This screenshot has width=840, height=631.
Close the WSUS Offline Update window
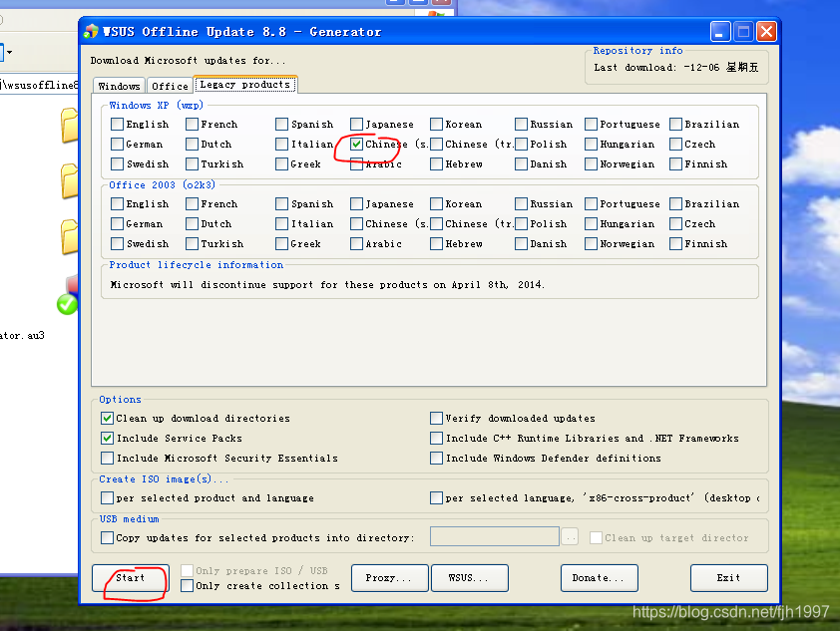point(766,32)
